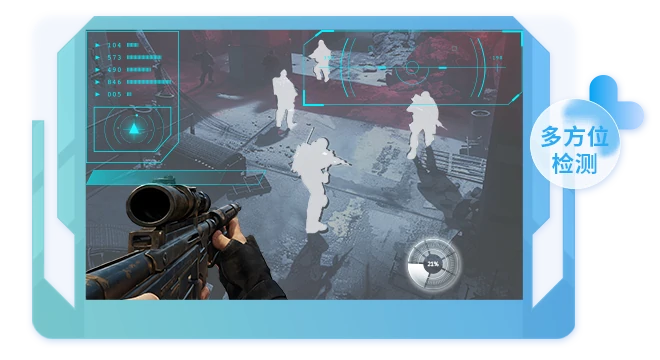This screenshot has height=360, width=660.
Task: Click the 198 label beside the targeting HUD
Action: (497, 58)
